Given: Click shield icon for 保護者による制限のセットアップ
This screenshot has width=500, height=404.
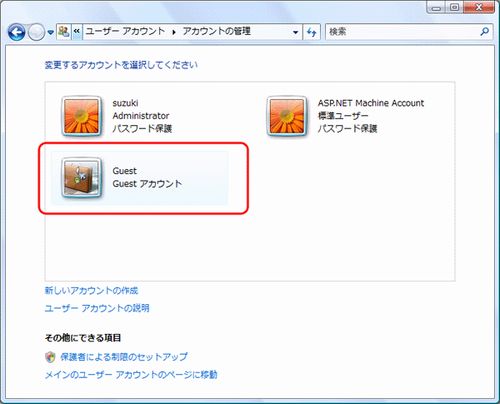Looking at the screenshot, I should click(x=50, y=357).
